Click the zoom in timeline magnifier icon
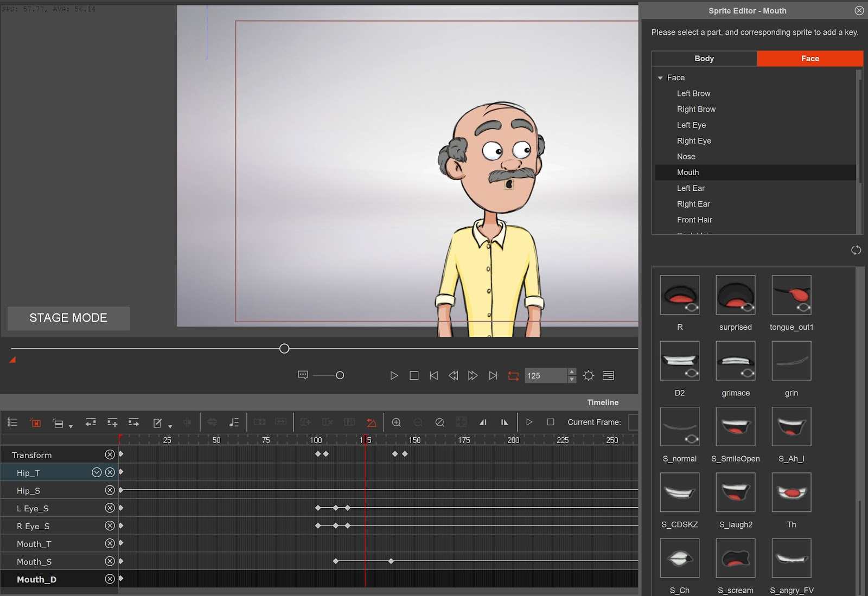868x596 pixels. point(397,422)
